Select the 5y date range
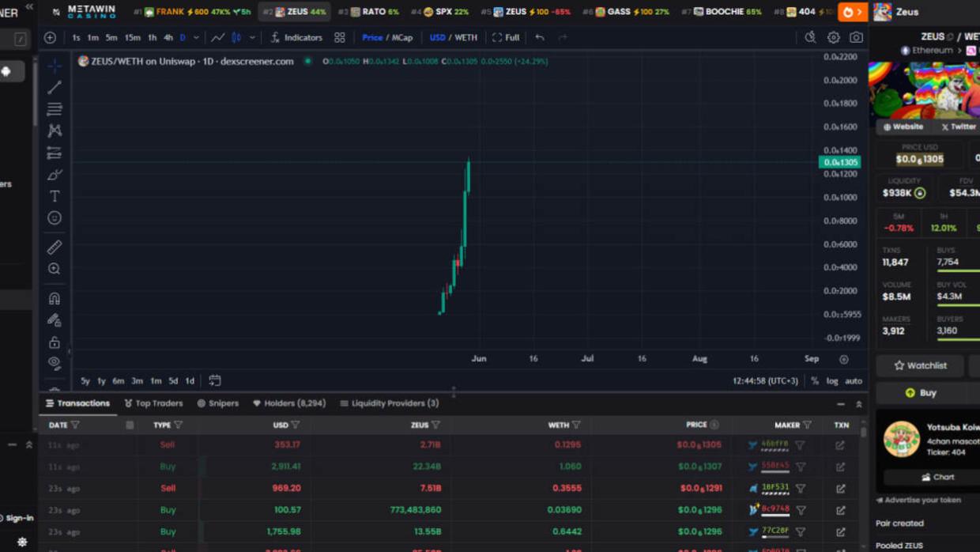This screenshot has height=552, width=980. tap(85, 381)
